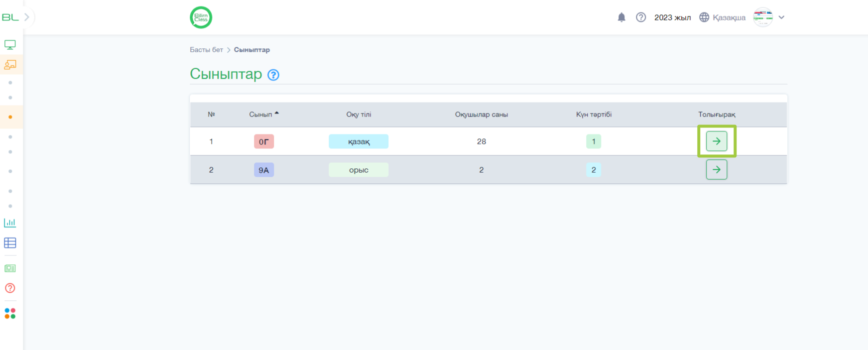Open the table grid icon in sidebar

point(10,243)
